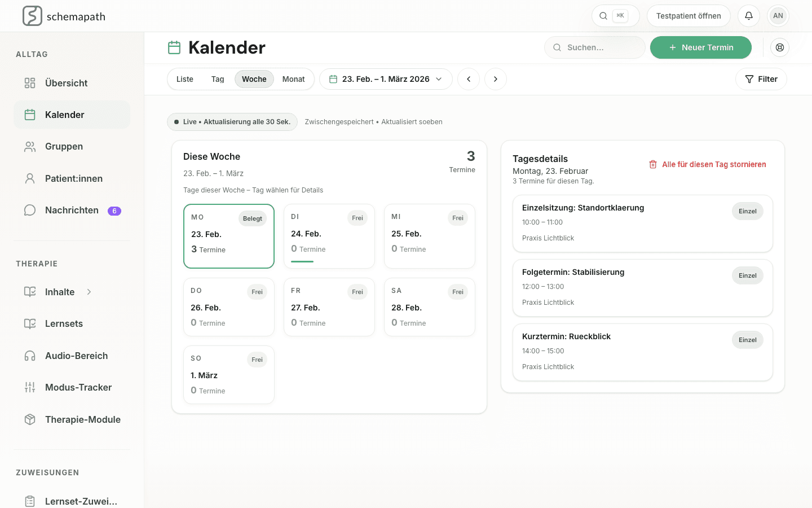Open Patient:innen via its sidebar icon
Screen dimensions: 812x508
tap(29, 178)
